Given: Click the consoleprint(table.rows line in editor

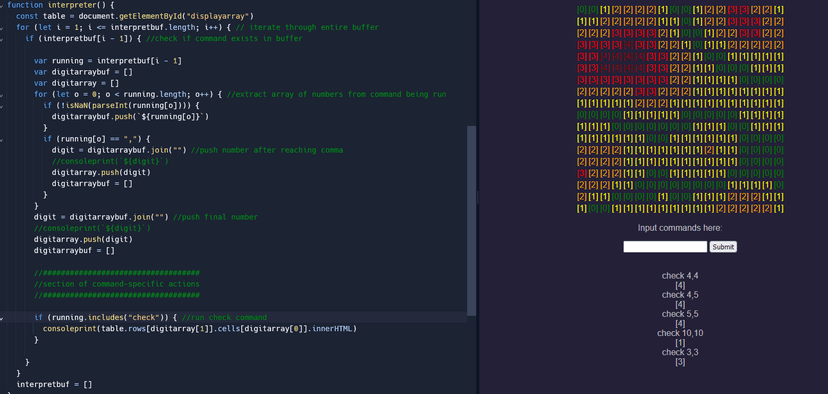Looking at the screenshot, I should pyautogui.click(x=200, y=329).
